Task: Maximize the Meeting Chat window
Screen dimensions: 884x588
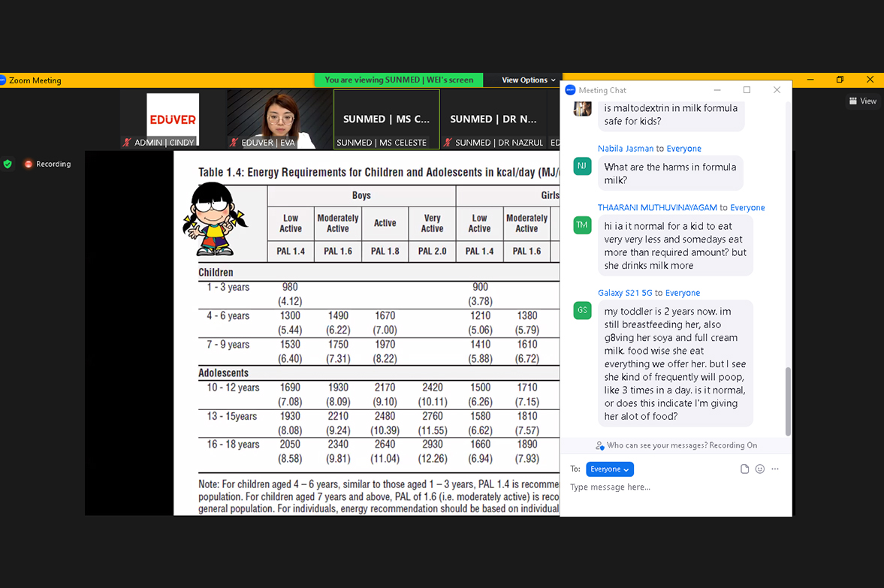Action: click(x=747, y=90)
